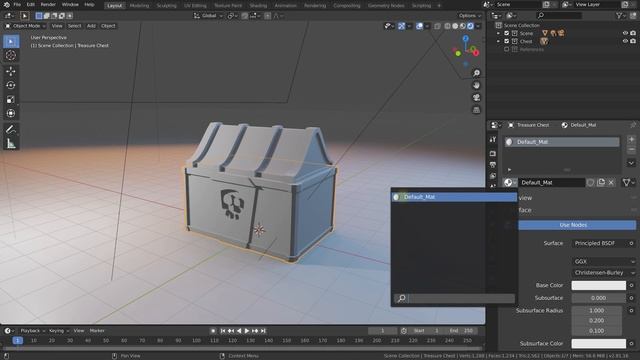This screenshot has height=360, width=640.
Task: Pick the Measure ruler tool
Action: coord(11,144)
